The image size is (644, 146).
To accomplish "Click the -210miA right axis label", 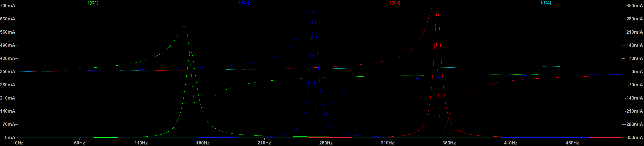I will [634, 111].
